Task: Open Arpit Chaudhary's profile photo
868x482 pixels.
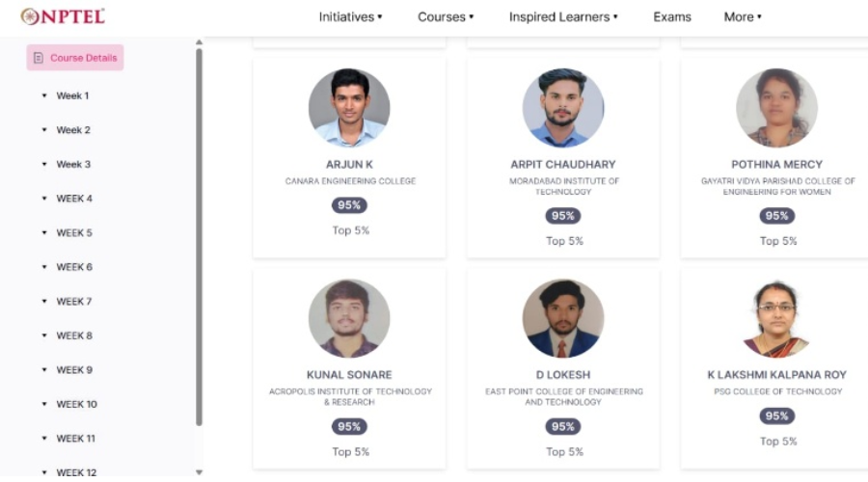Action: tap(563, 108)
